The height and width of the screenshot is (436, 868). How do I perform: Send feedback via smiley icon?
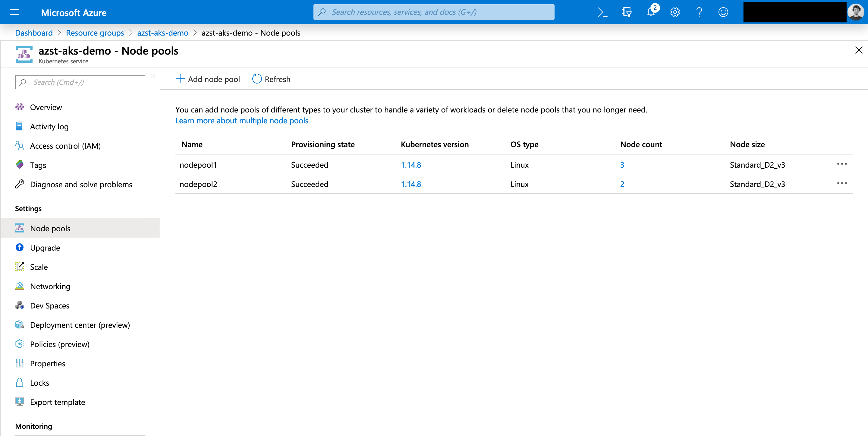(723, 12)
